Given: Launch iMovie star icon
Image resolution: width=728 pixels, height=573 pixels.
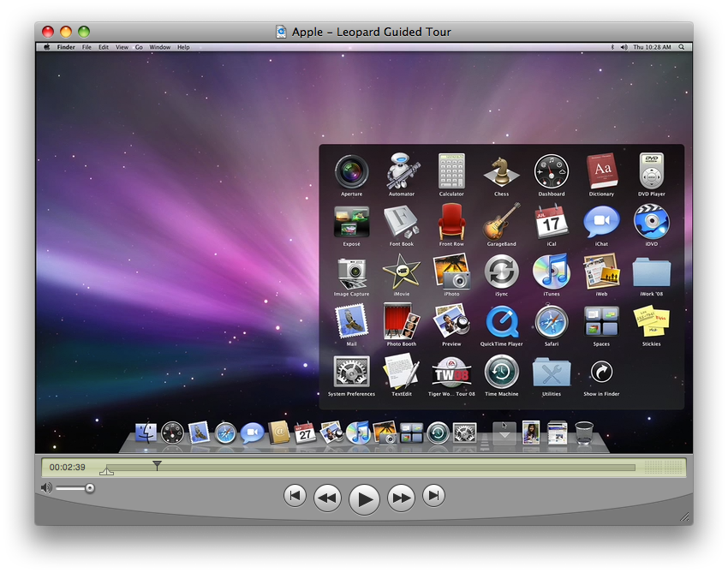Looking at the screenshot, I should point(402,272).
